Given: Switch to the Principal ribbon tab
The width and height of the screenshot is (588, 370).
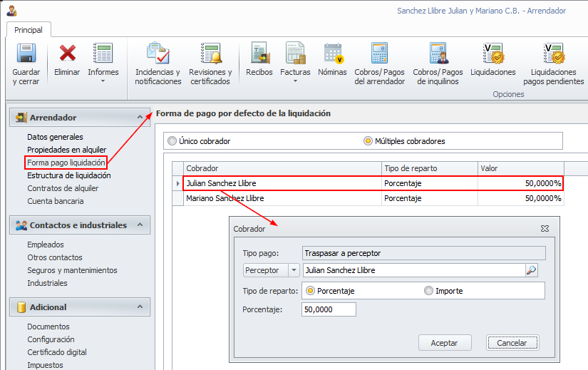Looking at the screenshot, I should click(x=29, y=30).
